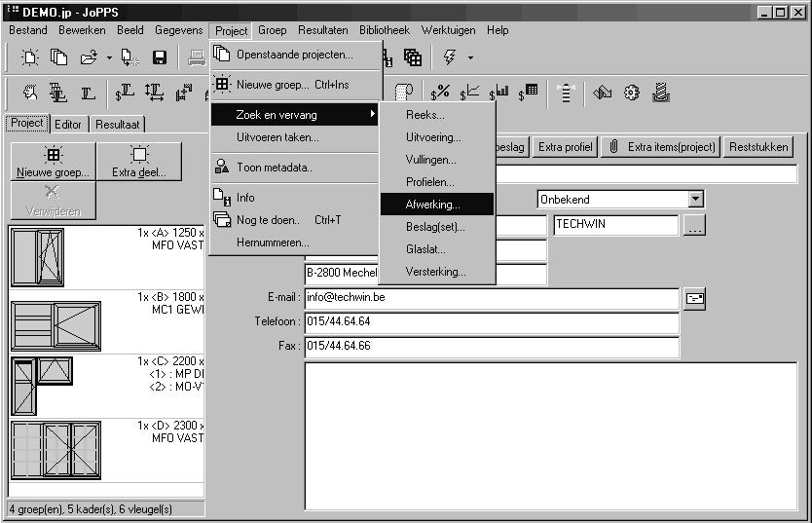Select Hernummeren menu entry
The image size is (812, 523).
(295, 243)
